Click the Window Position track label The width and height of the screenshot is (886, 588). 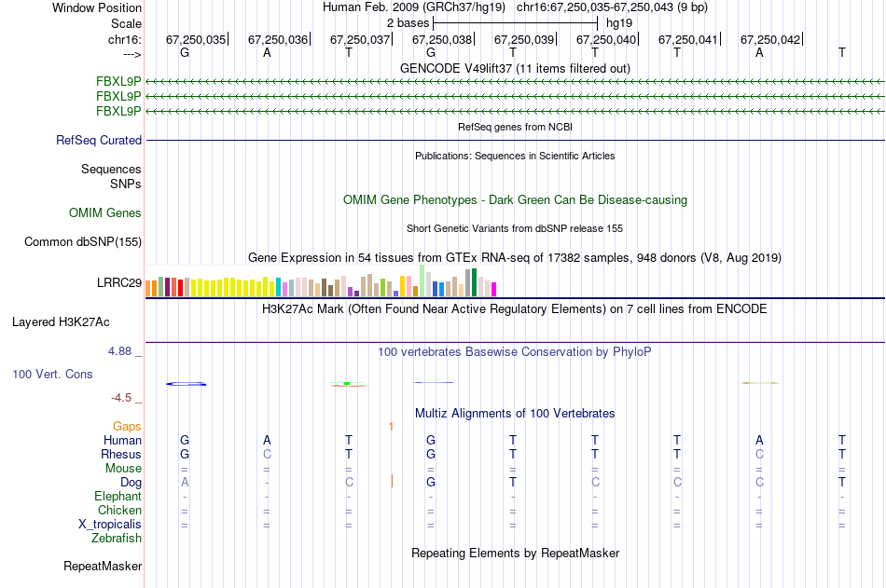[x=97, y=7]
